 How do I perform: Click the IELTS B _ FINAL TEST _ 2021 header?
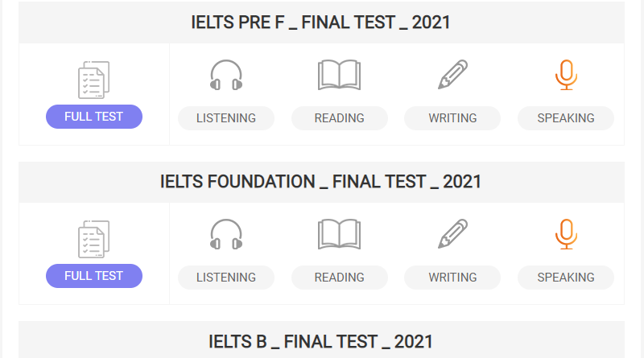tap(320, 341)
